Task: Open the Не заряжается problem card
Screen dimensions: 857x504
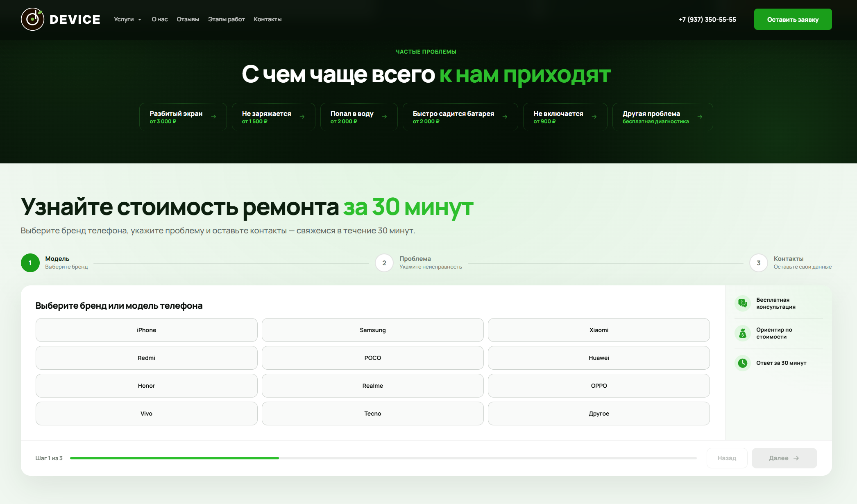Action: tap(274, 117)
